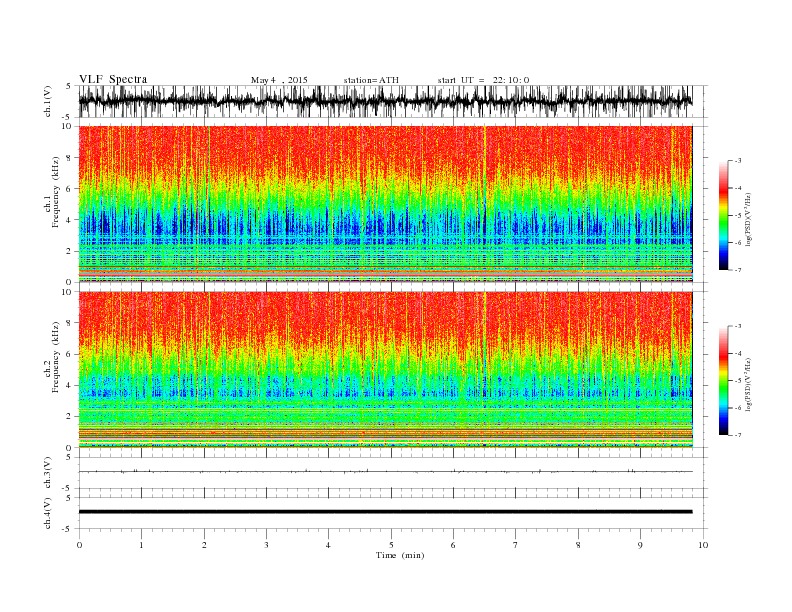
Task: Click the '8' tick on time axis
Action: coord(578,545)
